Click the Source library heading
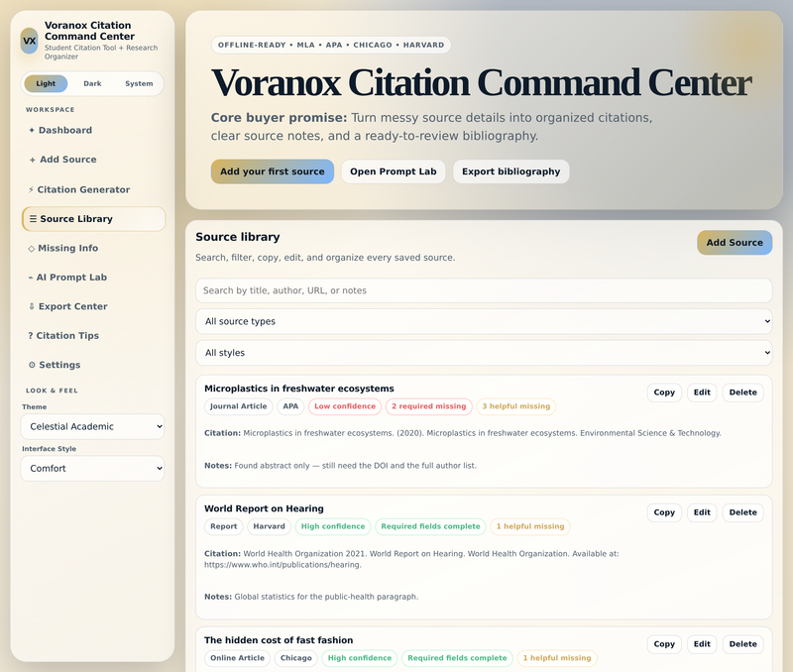The image size is (793, 672). pyautogui.click(x=238, y=237)
